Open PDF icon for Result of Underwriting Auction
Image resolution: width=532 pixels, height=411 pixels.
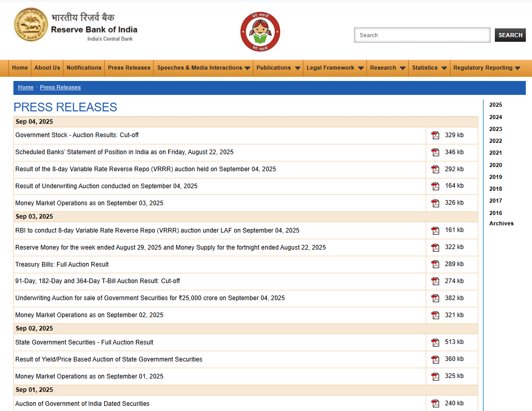pyautogui.click(x=436, y=186)
